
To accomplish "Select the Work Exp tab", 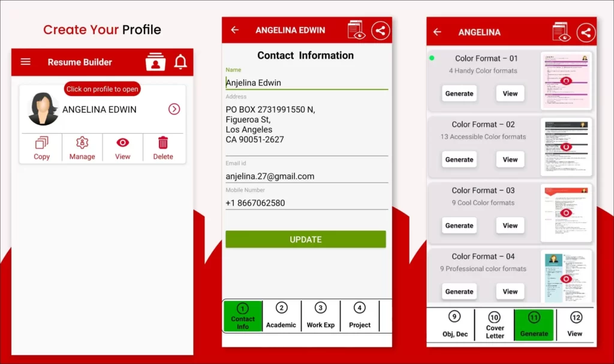I will point(321,316).
